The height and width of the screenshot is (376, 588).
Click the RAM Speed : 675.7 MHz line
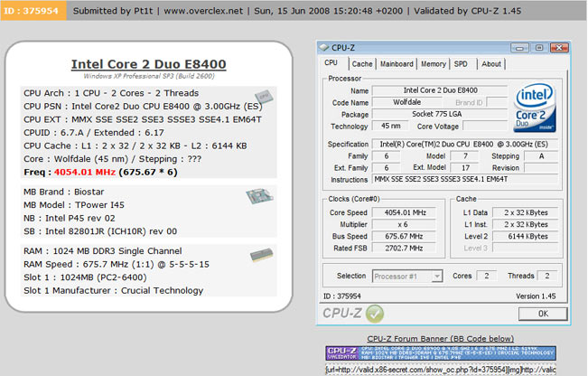[x=117, y=264]
